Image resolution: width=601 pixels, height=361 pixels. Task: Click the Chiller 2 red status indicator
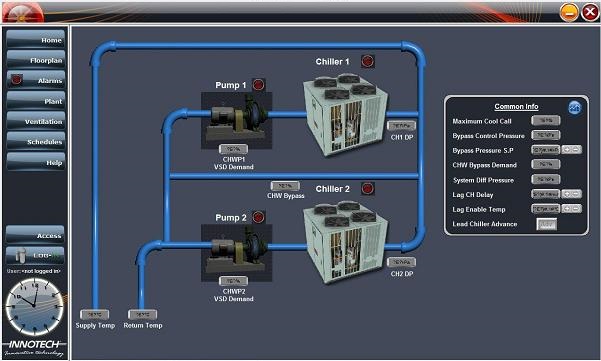tap(368, 188)
